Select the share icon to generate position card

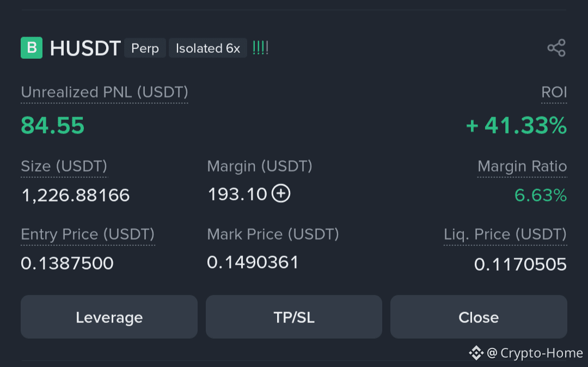(x=557, y=48)
